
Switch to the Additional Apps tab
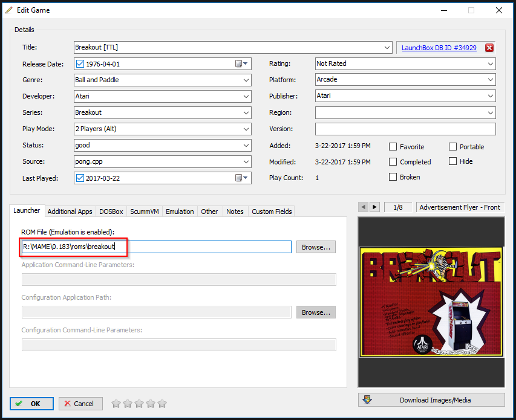[70, 212]
